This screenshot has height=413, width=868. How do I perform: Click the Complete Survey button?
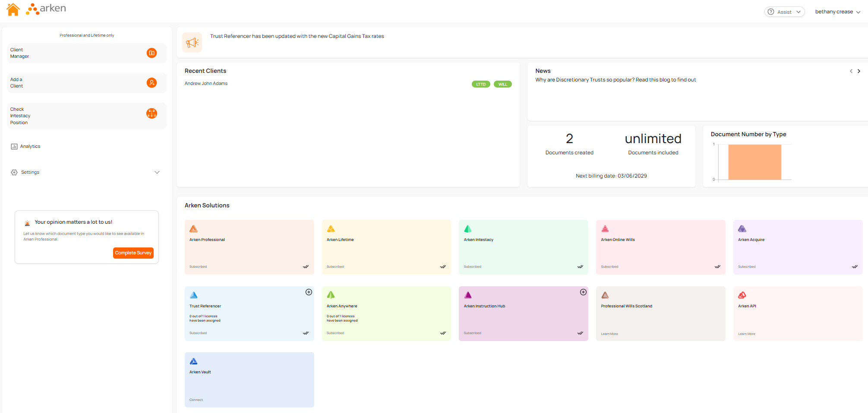[x=133, y=253]
